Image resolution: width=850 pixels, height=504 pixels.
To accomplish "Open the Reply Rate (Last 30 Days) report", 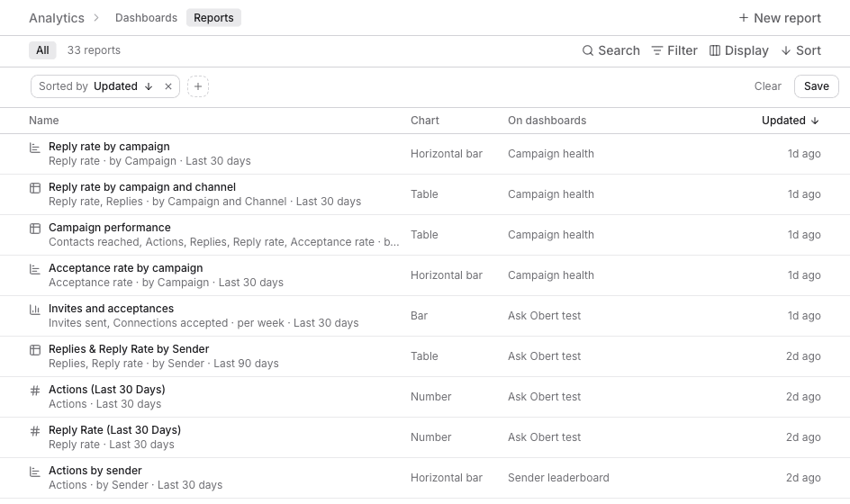I will pos(425,437).
